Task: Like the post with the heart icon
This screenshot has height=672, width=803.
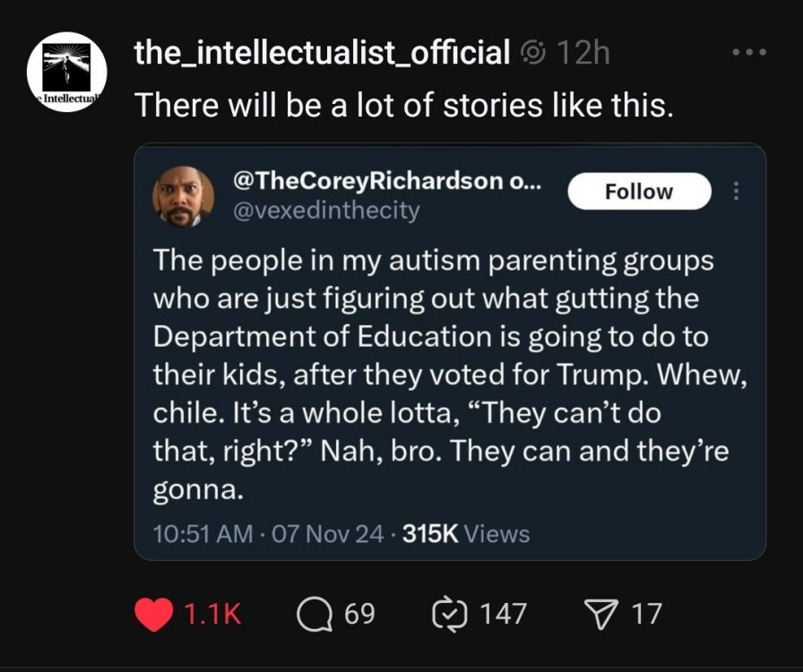Action: pyautogui.click(x=153, y=614)
